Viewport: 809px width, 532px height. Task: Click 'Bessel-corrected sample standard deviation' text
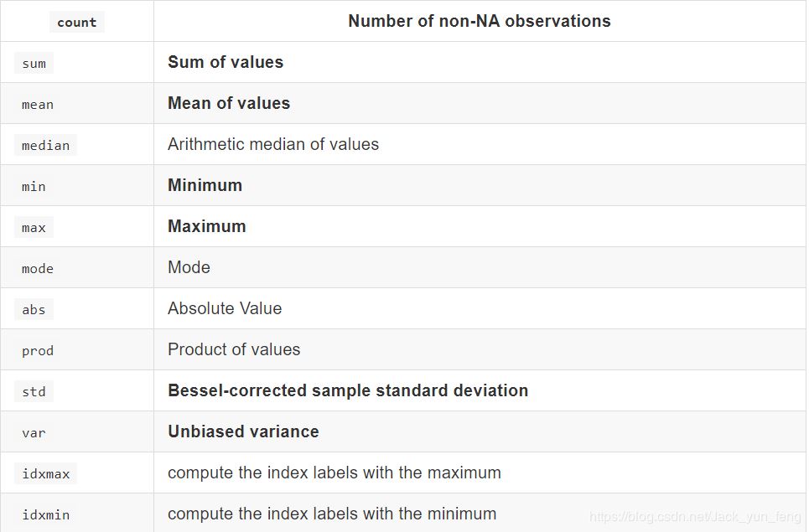(348, 390)
